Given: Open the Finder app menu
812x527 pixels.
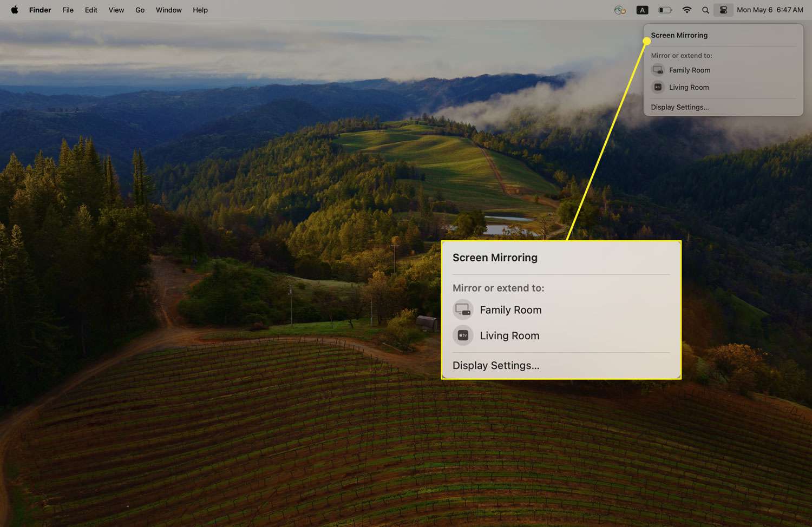Looking at the screenshot, I should pos(40,10).
